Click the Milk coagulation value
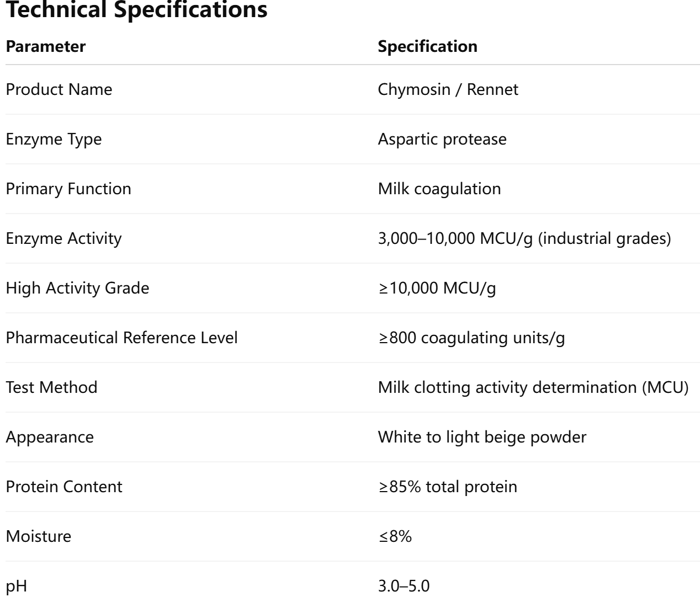Image resolution: width=700 pixels, height=597 pixels. tap(439, 189)
